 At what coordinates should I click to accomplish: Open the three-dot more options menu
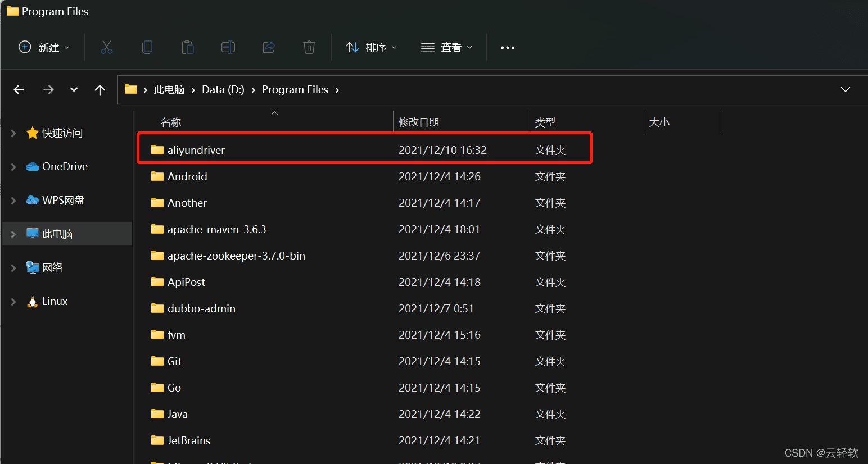coord(508,48)
